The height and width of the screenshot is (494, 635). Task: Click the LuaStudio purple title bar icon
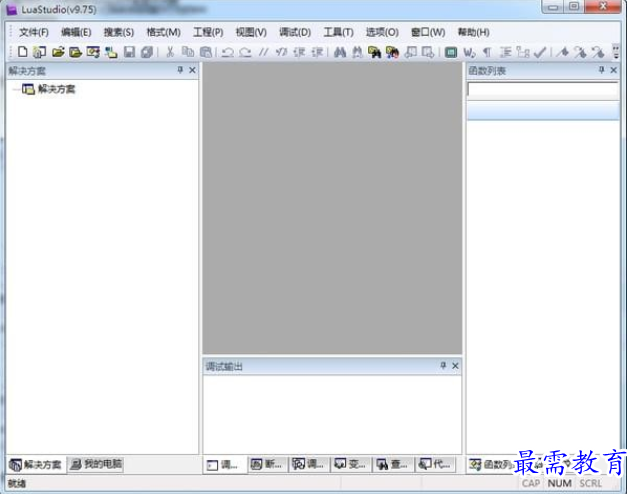(x=11, y=10)
